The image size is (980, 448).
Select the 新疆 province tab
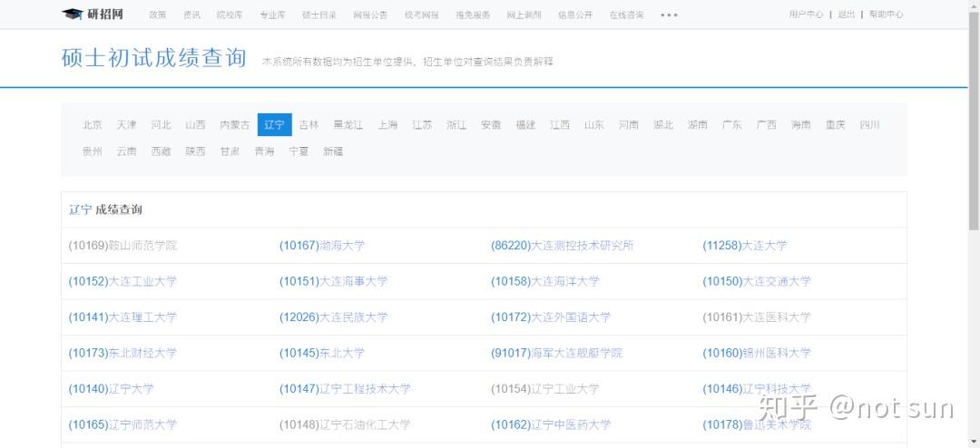332,151
